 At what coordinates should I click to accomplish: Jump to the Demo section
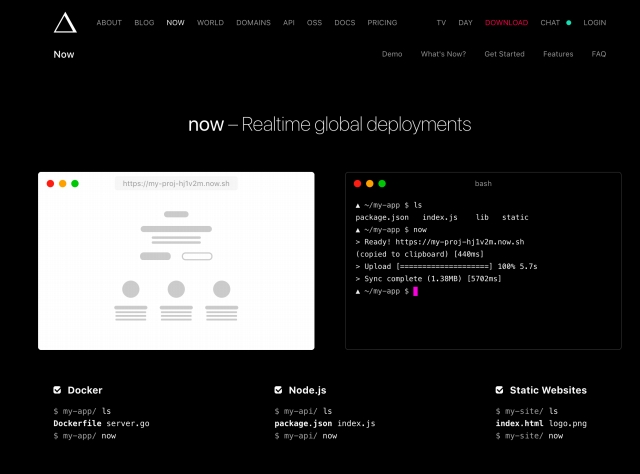pos(392,54)
